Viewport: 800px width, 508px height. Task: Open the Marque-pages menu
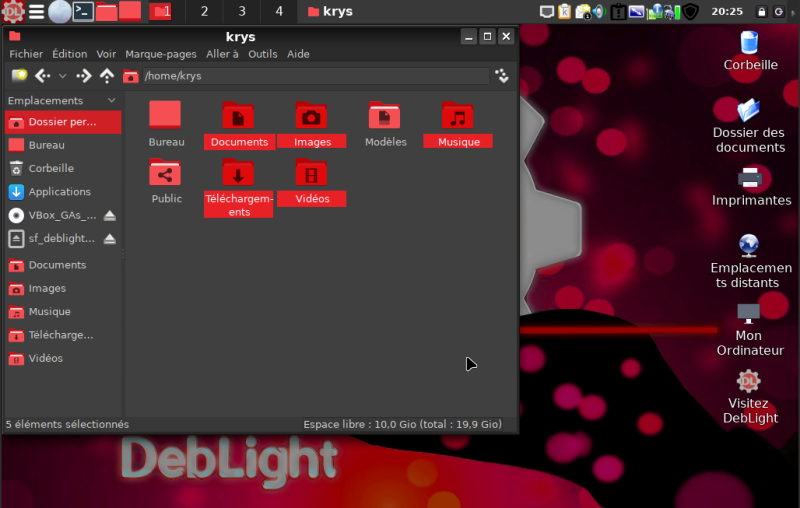(160, 54)
